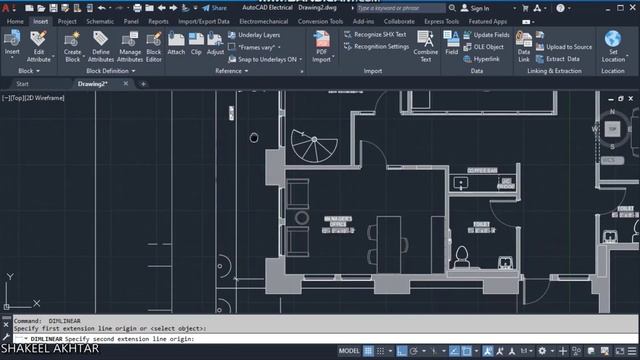The height and width of the screenshot is (360, 640).
Task: Click Extract Data
Action: 558,59
